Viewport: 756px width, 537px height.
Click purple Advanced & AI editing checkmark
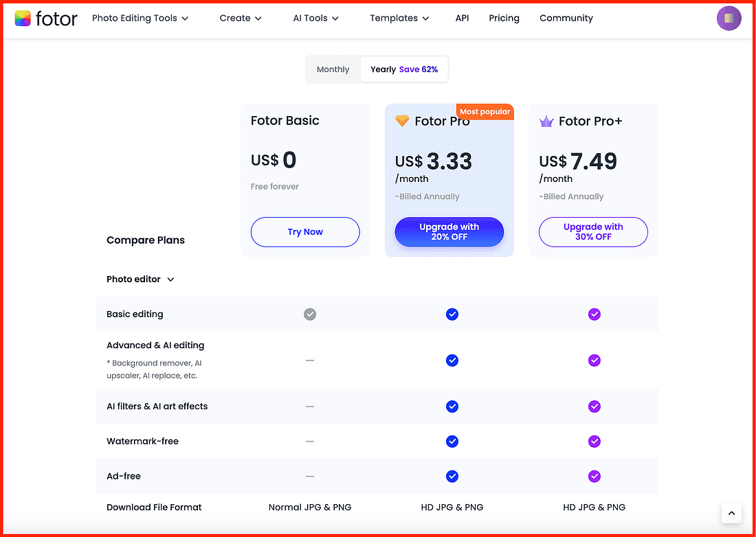[594, 361]
